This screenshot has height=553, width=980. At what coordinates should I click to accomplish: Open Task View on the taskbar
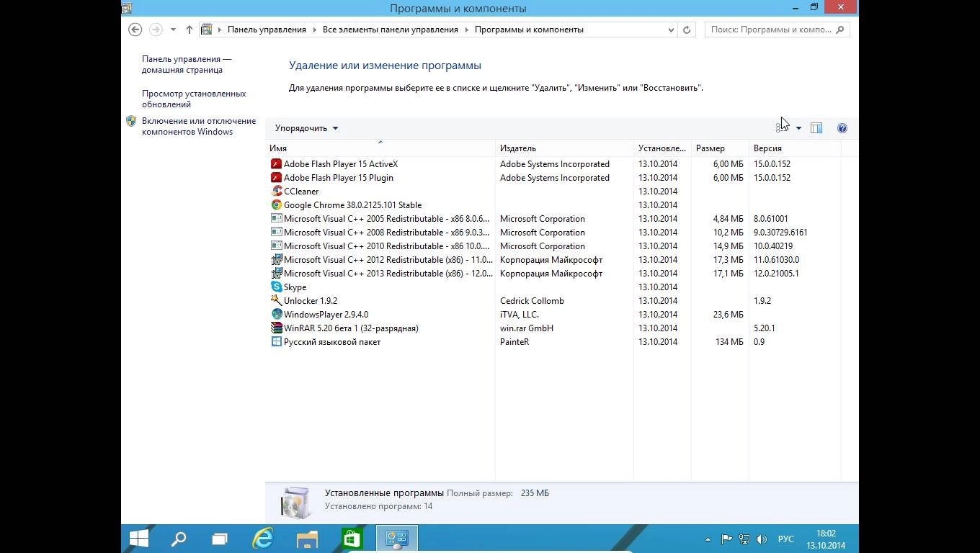pos(220,539)
